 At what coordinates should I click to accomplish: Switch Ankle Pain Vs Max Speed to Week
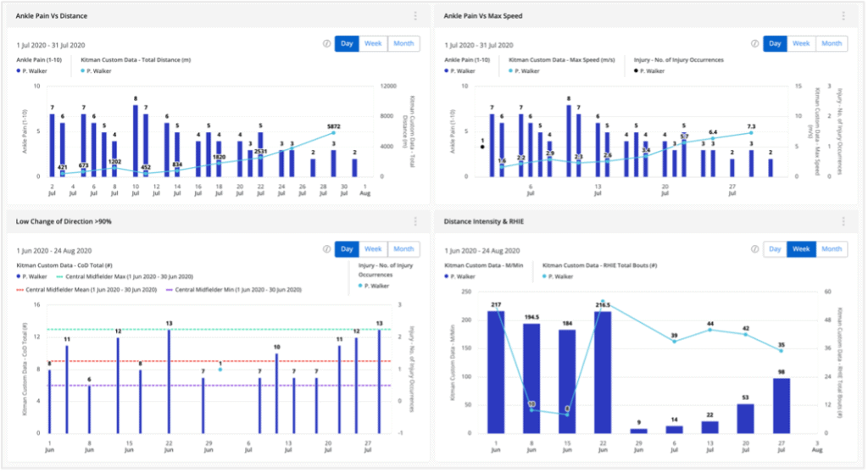801,44
